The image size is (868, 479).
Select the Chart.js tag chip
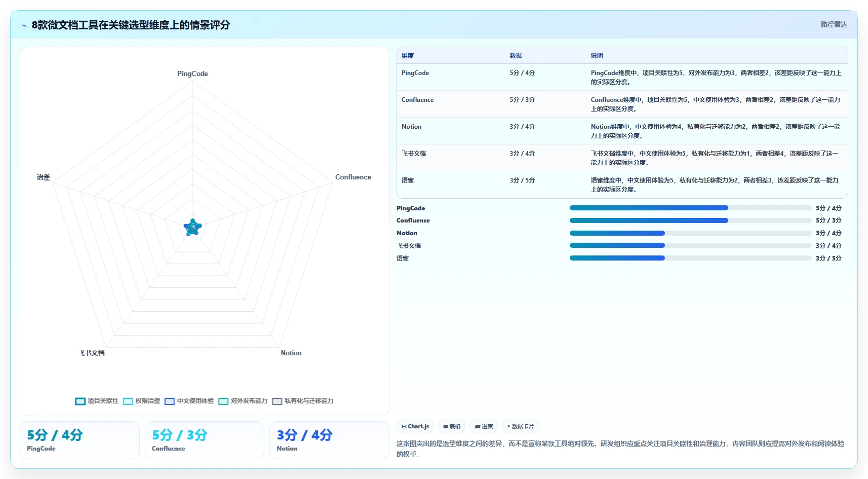[415, 426]
